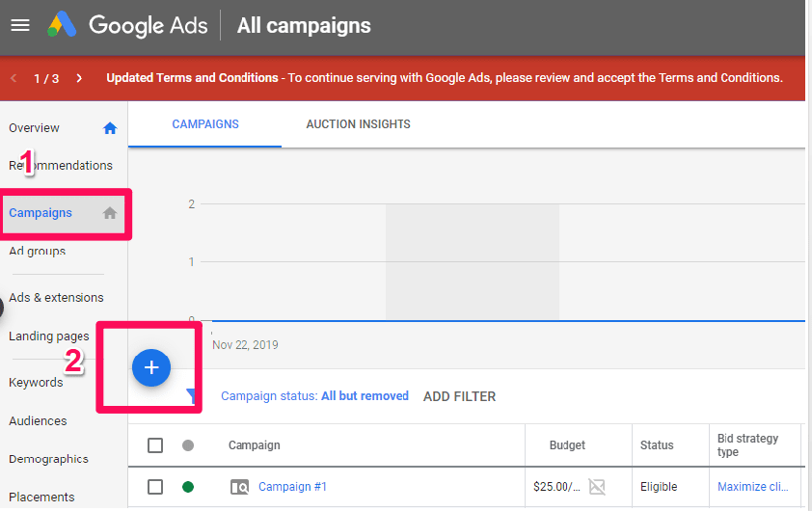Viewport: 812px width, 511px height.
Task: Sort by the Campaign column header
Action: [x=255, y=445]
